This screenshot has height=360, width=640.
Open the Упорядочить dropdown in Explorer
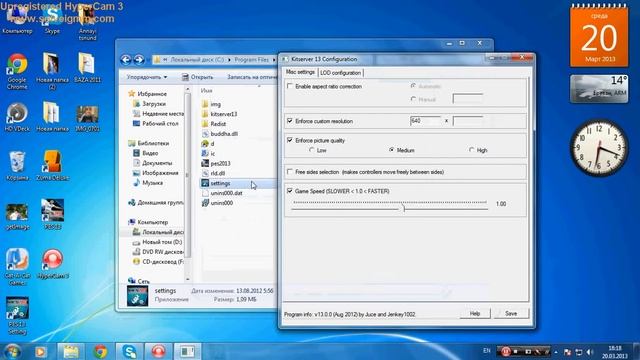coord(147,77)
